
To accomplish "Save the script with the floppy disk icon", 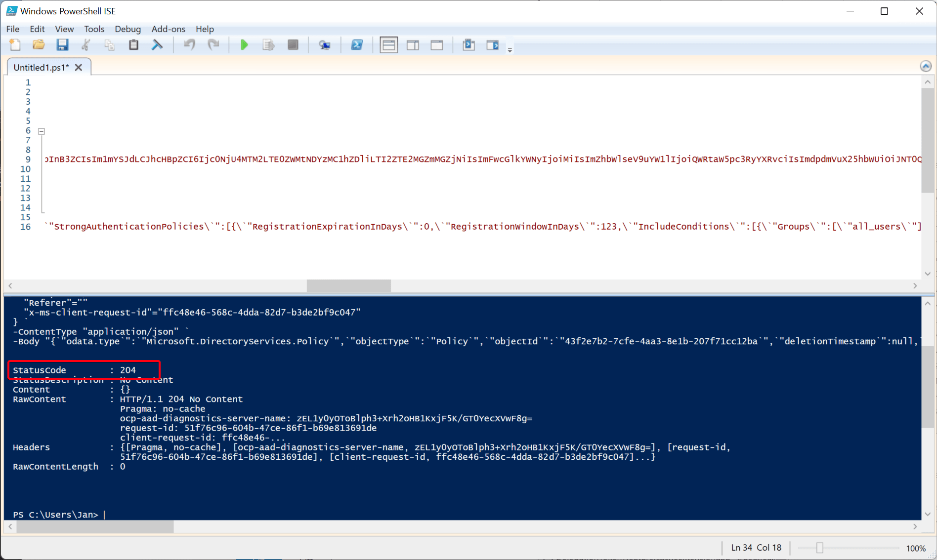I will click(62, 45).
